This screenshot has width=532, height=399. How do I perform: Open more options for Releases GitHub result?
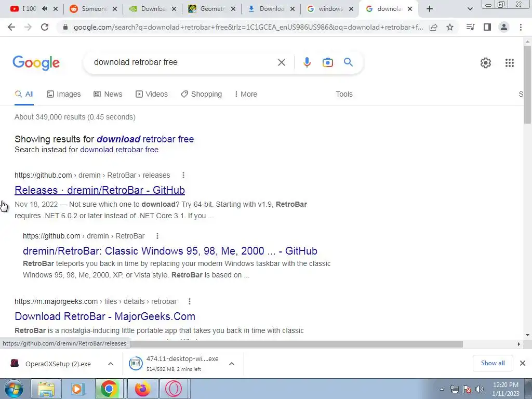click(x=183, y=175)
